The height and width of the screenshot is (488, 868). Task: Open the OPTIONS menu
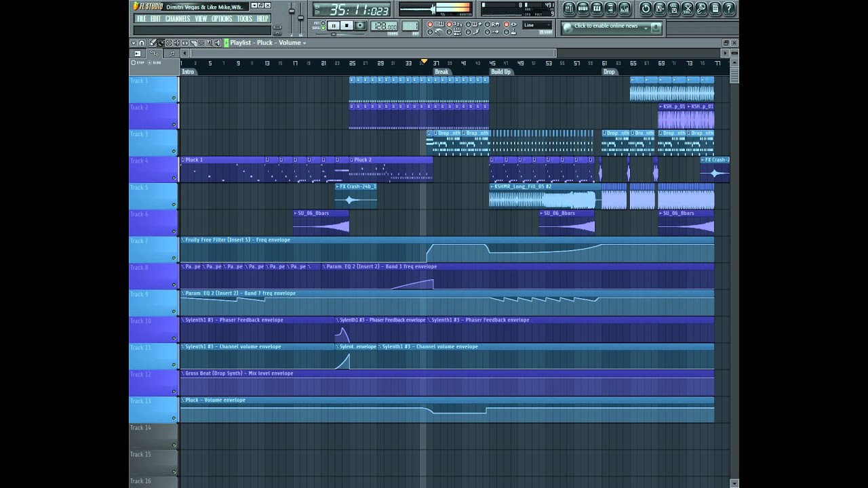coord(222,19)
